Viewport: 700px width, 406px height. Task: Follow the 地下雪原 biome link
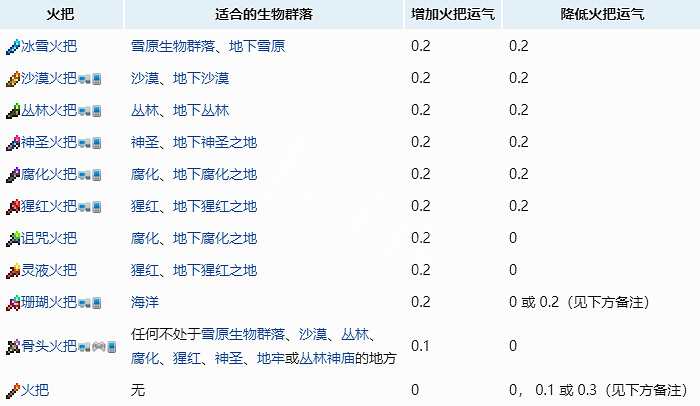point(257,46)
